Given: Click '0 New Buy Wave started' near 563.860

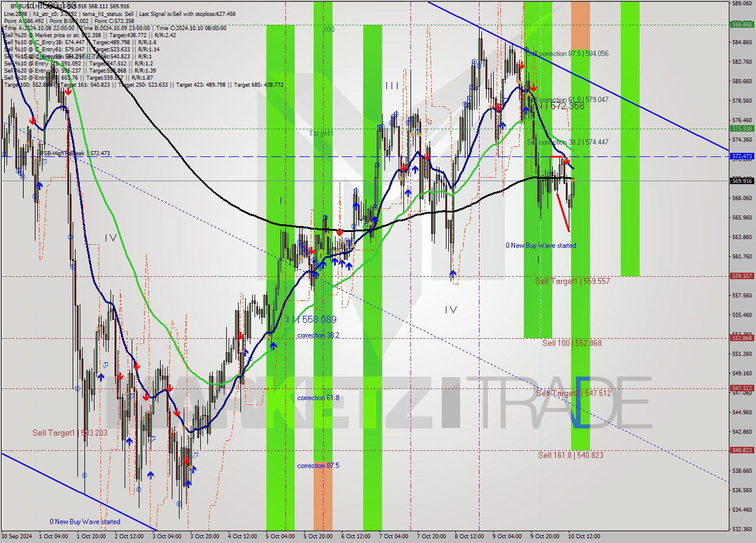Looking at the screenshot, I should pos(540,246).
